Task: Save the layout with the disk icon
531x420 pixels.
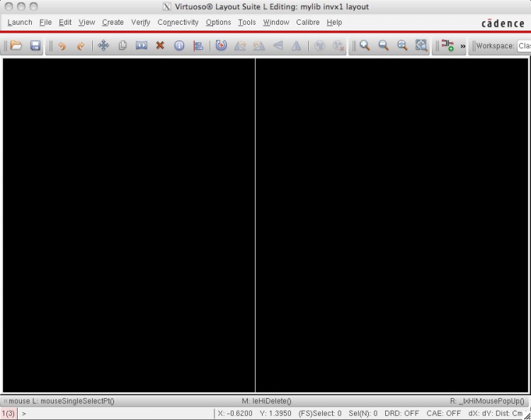Action: 35,46
